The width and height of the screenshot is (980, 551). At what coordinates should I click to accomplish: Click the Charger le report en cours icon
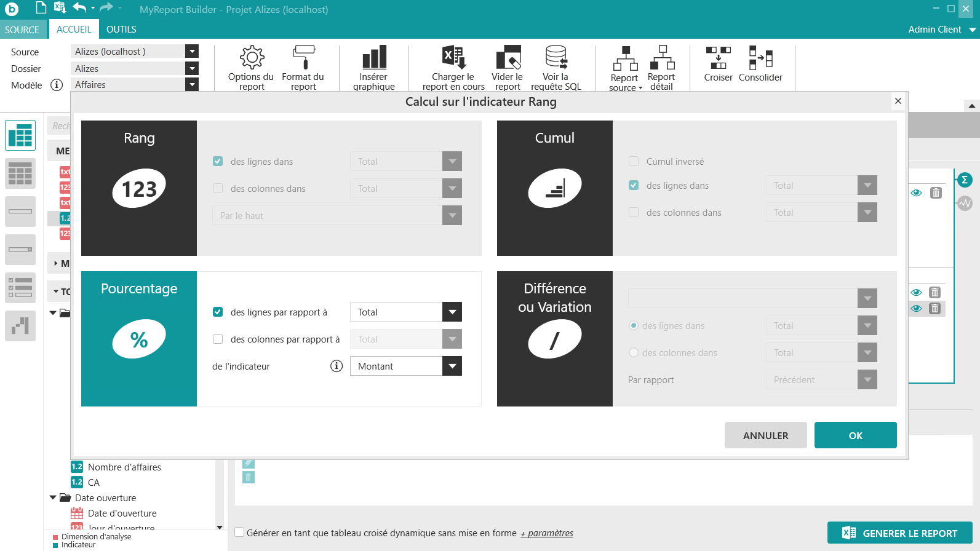coord(453,58)
